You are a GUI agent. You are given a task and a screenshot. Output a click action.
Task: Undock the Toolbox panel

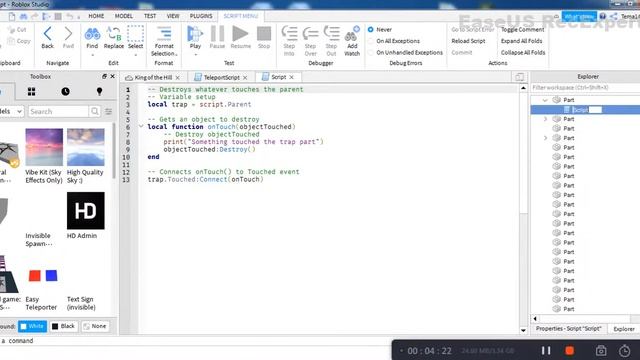[104, 76]
